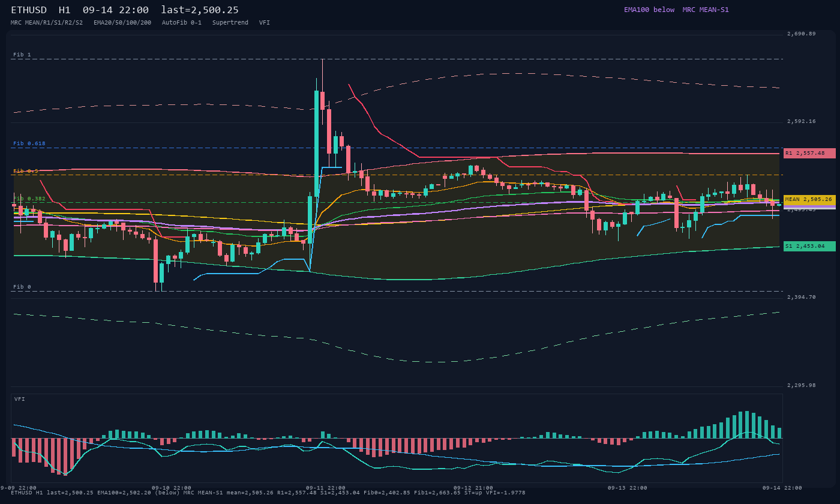
Task: Click the 09-10 22:00 time axis label
Action: [x=171, y=488]
